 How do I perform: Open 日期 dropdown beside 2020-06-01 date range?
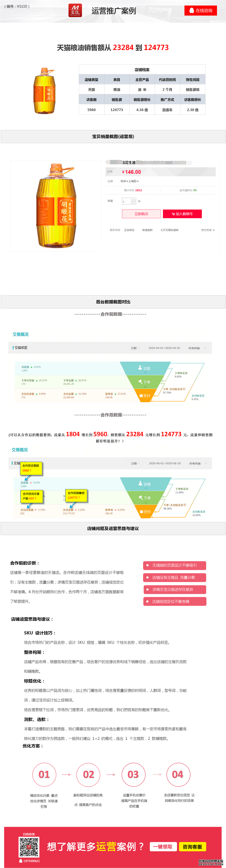(x=135, y=463)
